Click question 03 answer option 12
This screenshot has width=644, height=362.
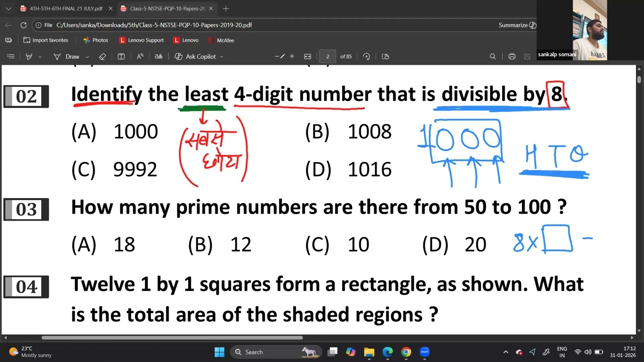pyautogui.click(x=240, y=244)
